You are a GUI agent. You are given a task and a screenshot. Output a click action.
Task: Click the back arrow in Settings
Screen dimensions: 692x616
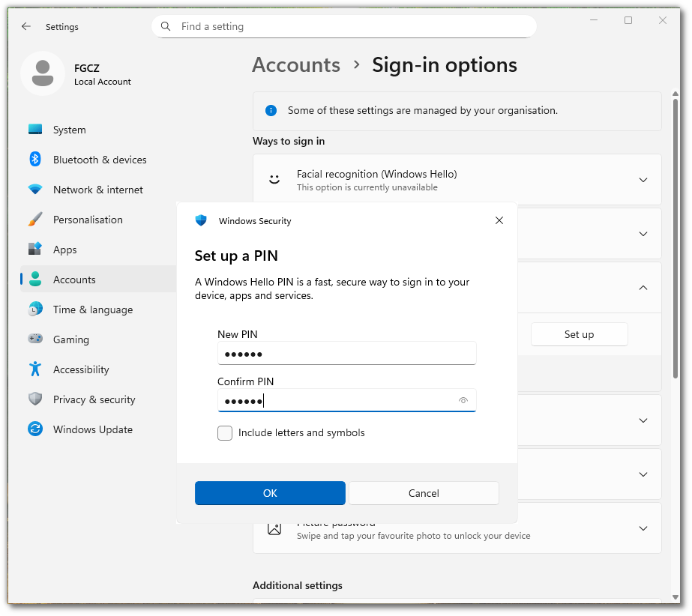click(26, 26)
